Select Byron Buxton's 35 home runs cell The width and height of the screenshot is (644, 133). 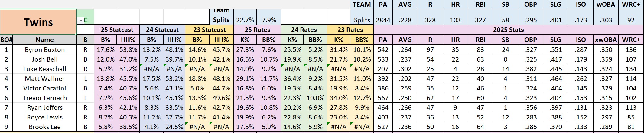[455, 50]
